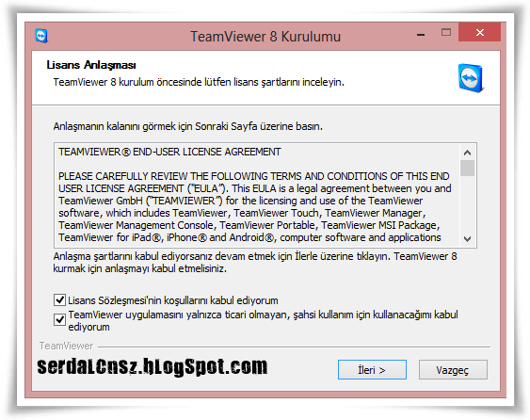This screenshot has width=530, height=420.
Task: Close the TeamViewer 8 Kurulumu window
Action: 480,32
